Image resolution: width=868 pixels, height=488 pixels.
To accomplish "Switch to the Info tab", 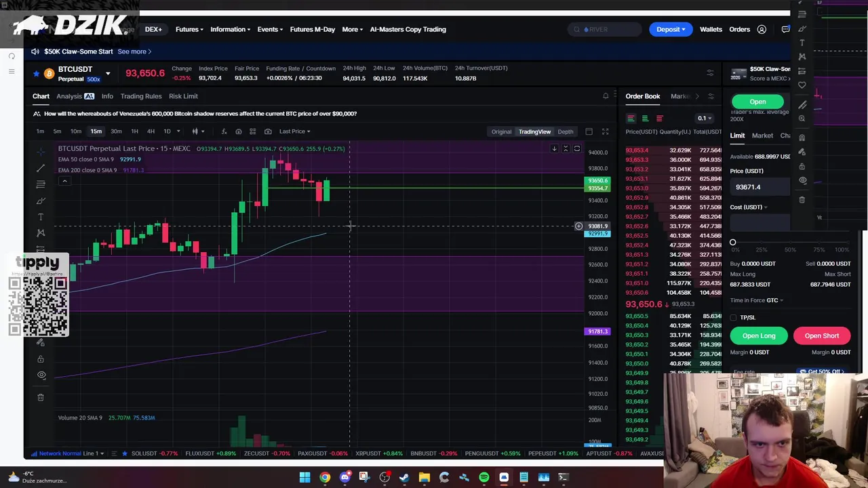I will tap(107, 96).
